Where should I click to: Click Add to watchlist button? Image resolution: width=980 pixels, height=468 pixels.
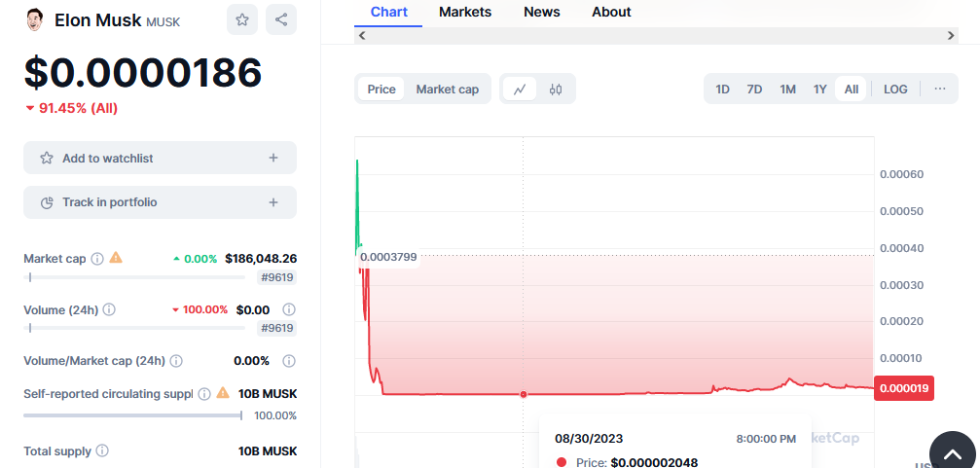[160, 158]
